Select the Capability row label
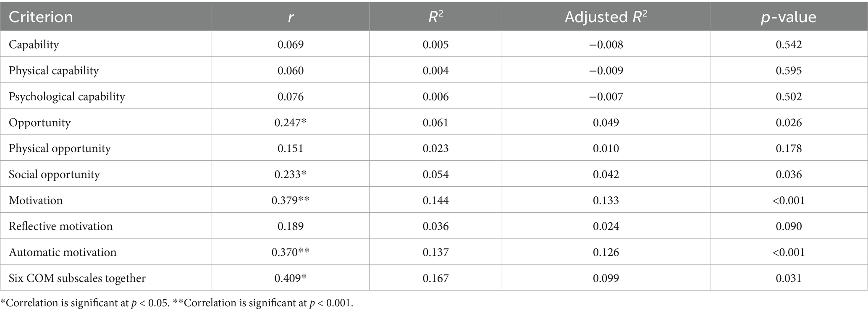Viewport: 868px width, 313px height. pyautogui.click(x=34, y=44)
